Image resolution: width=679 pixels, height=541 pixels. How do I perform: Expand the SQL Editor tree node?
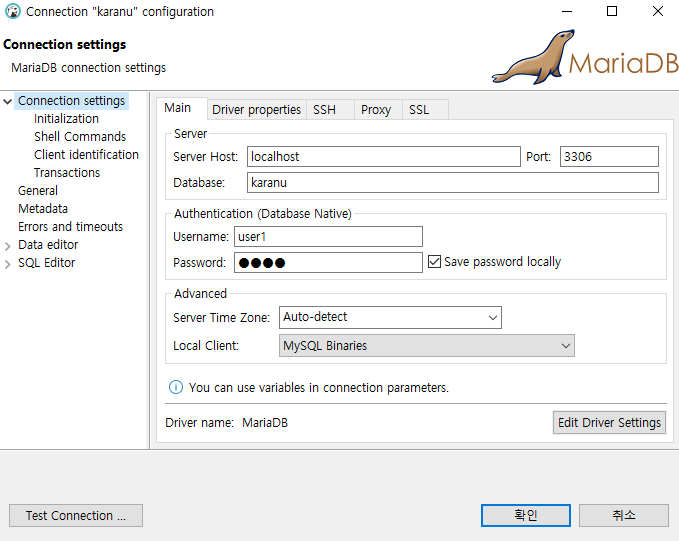[7, 264]
